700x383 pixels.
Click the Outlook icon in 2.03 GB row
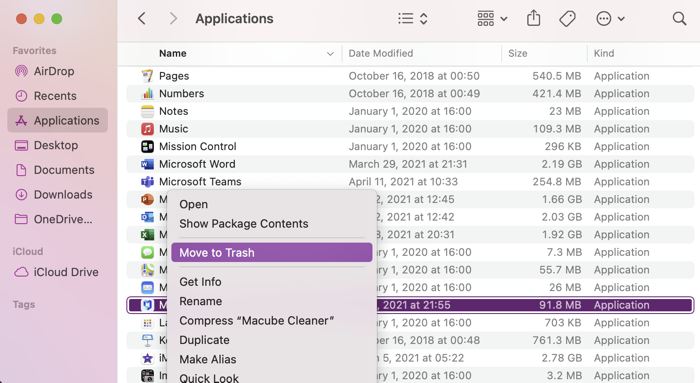[147, 217]
